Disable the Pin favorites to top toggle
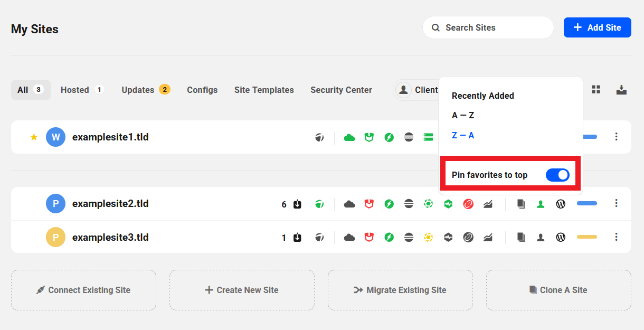This screenshot has width=644, height=330. pos(557,175)
